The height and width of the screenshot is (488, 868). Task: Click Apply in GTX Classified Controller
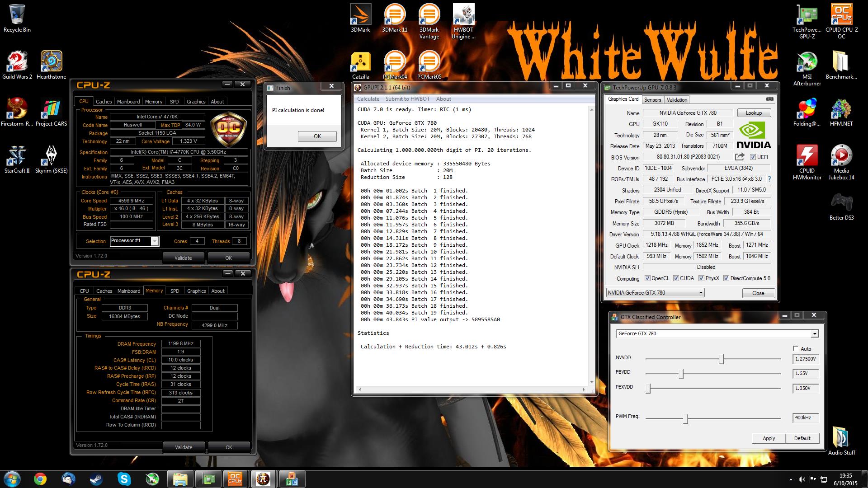click(769, 438)
